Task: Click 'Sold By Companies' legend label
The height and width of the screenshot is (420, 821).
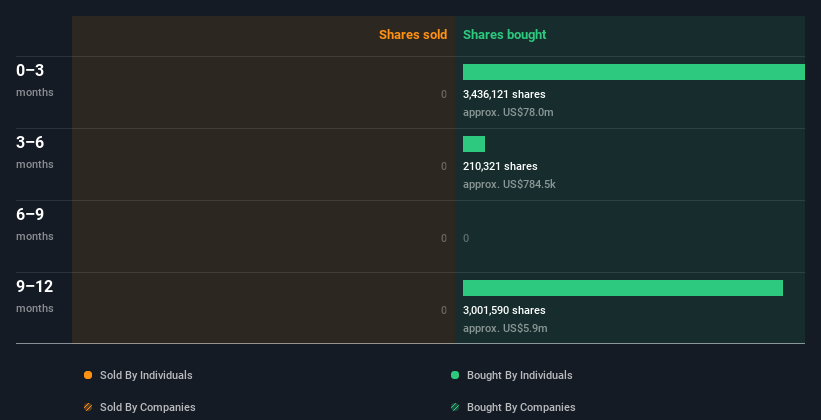Action: click(x=148, y=407)
